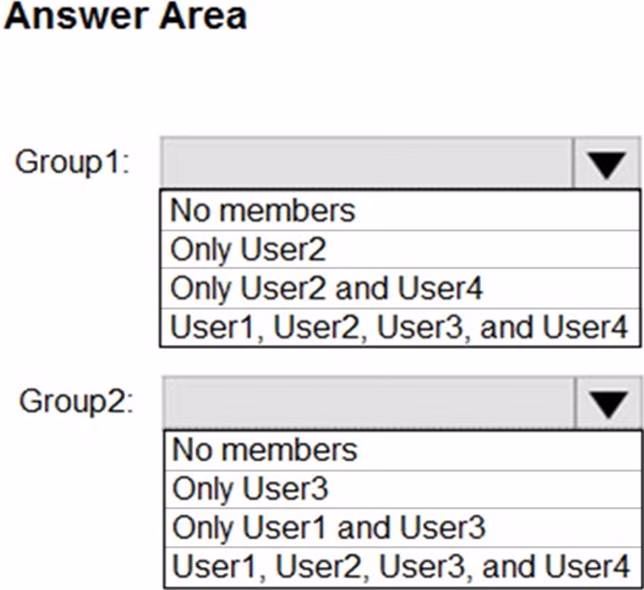Screen dimensions: 644x590
Task: Click the Group1 label text
Action: [x=72, y=163]
